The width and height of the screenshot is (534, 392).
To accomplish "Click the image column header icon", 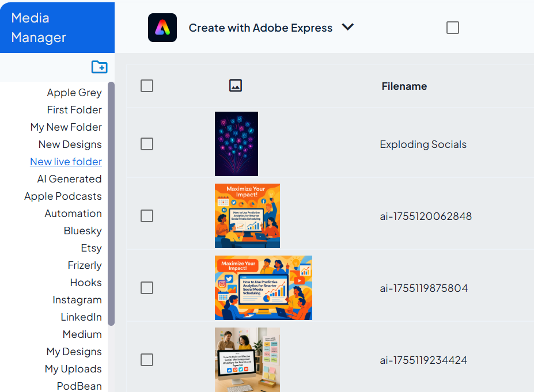I will click(x=235, y=86).
